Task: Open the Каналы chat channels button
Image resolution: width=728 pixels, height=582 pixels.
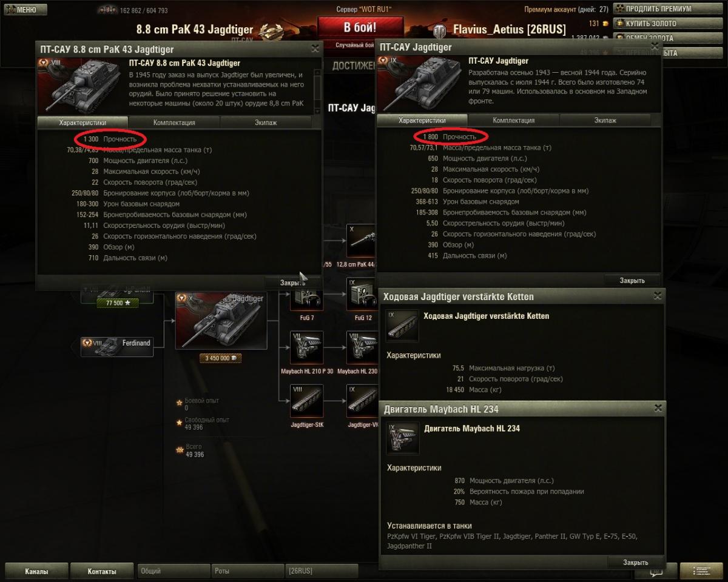Action: (36, 571)
